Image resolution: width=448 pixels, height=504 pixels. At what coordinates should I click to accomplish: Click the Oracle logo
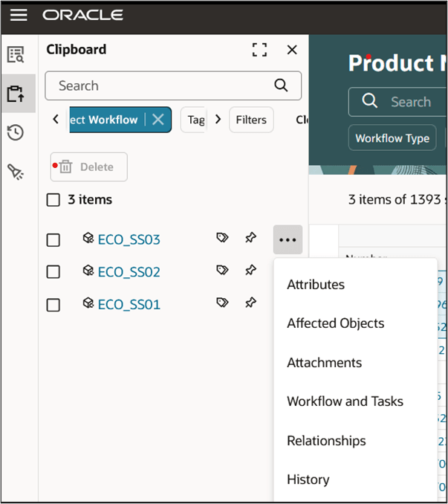pos(83,15)
